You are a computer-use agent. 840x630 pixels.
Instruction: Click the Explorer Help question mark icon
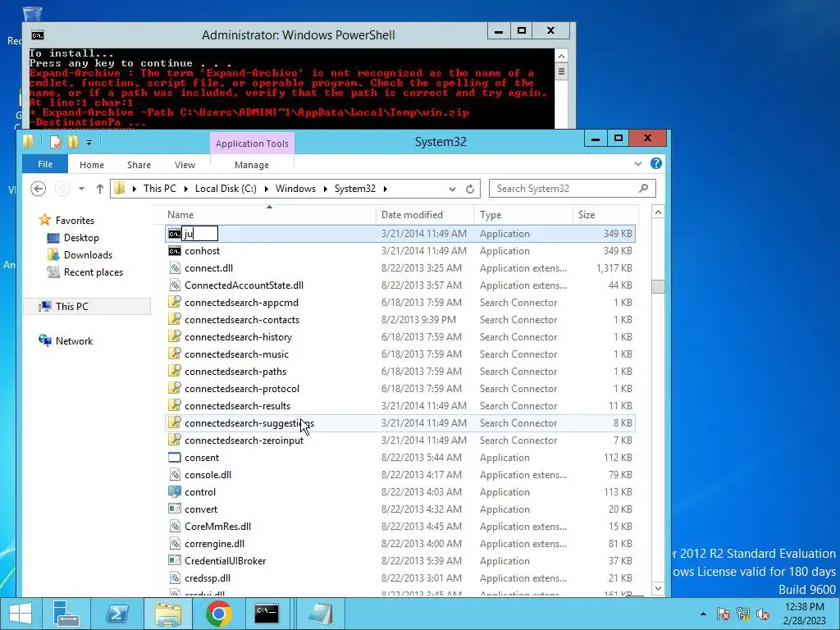[x=655, y=163]
